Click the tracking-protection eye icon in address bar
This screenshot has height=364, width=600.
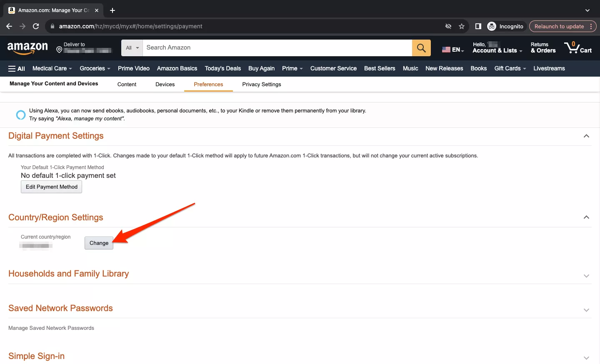[x=448, y=26]
